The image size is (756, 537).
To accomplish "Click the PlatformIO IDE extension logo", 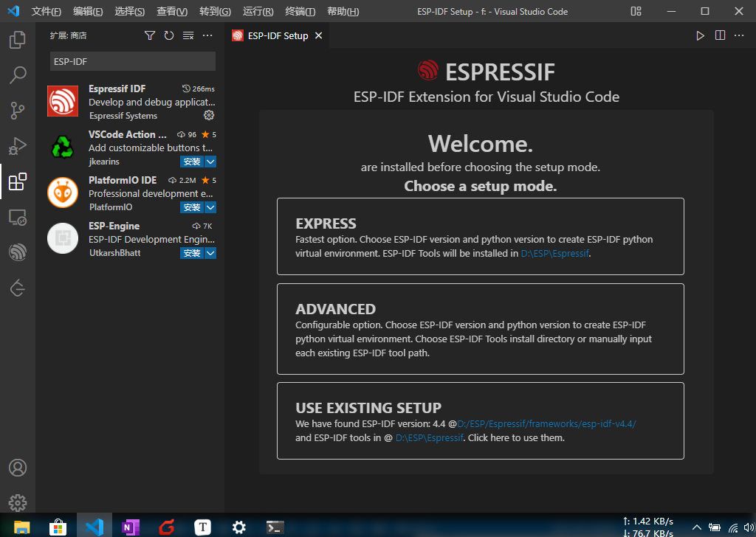I will pos(63,193).
